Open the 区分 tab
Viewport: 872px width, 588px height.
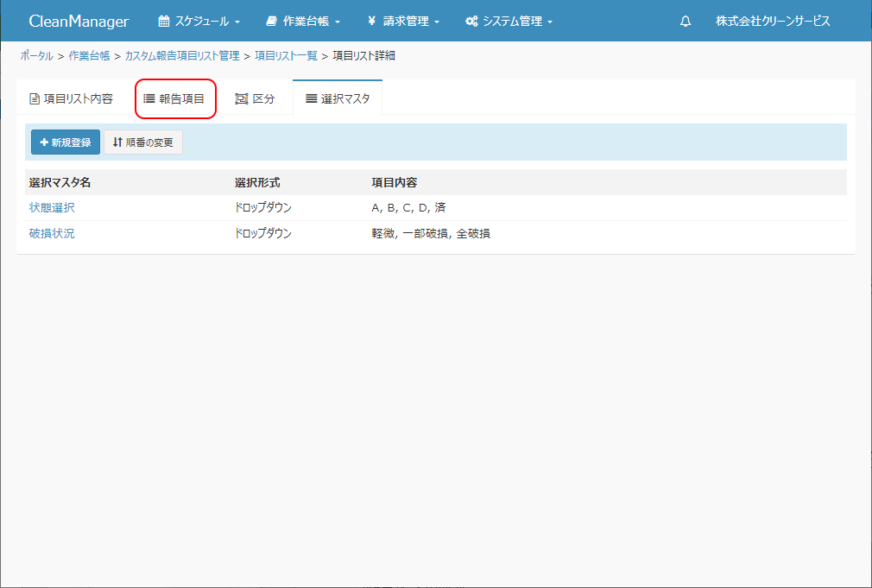(x=256, y=98)
